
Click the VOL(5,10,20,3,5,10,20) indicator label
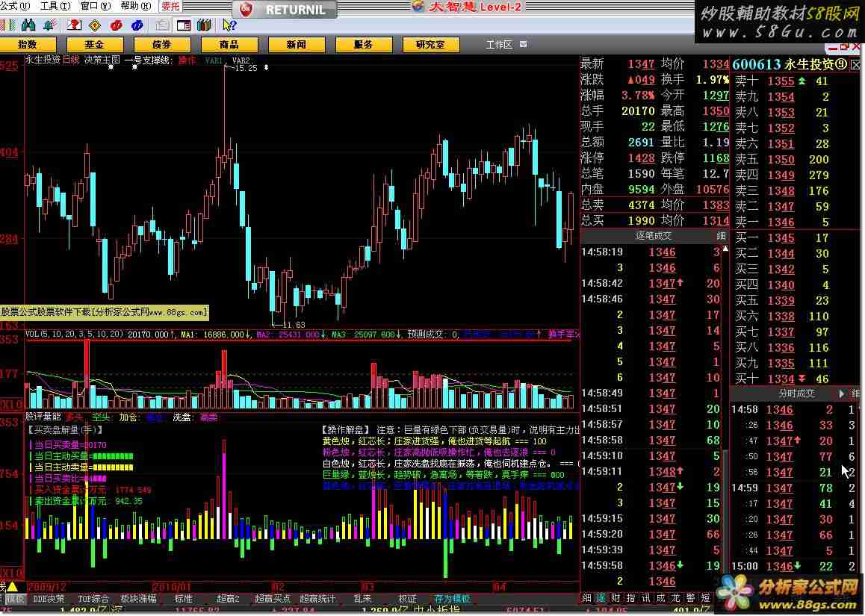point(75,335)
